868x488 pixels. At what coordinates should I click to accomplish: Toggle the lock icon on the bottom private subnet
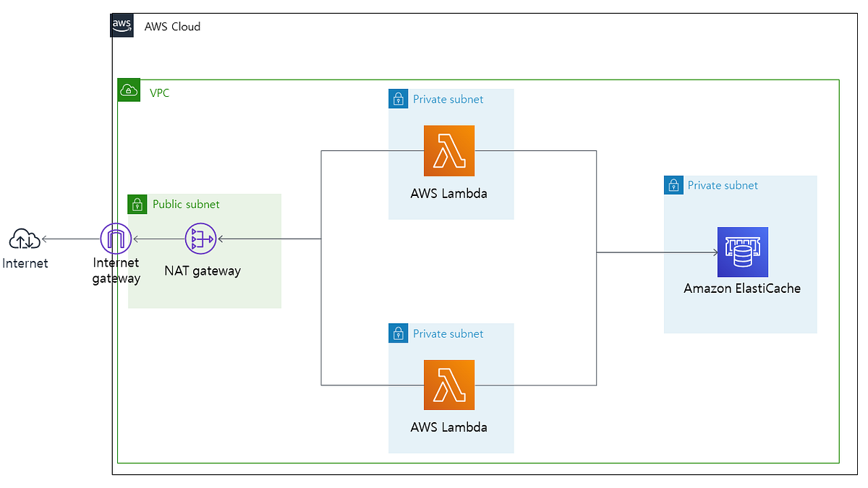398,333
